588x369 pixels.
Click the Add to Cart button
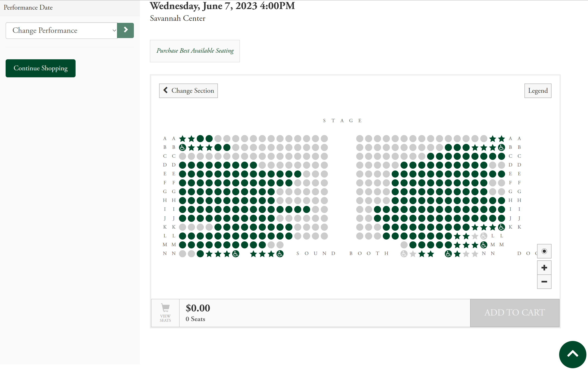pos(514,313)
